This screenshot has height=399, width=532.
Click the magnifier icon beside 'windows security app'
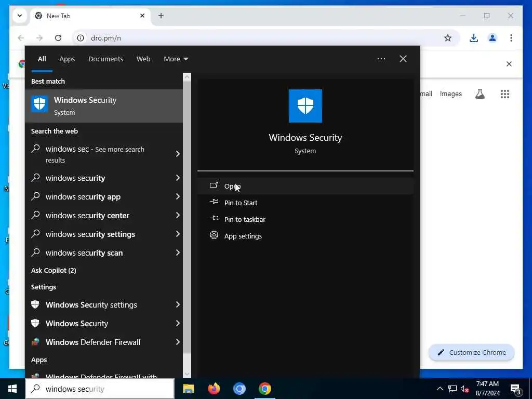click(x=35, y=196)
